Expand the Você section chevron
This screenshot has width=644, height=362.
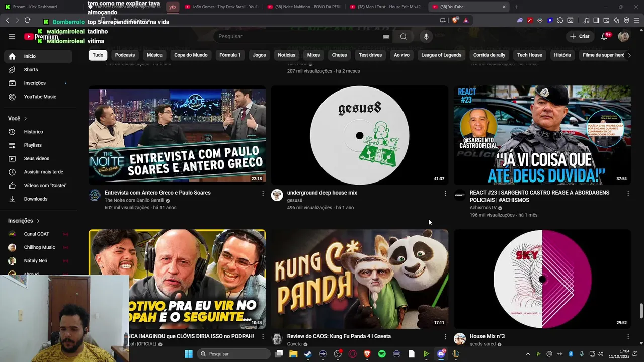point(25,119)
